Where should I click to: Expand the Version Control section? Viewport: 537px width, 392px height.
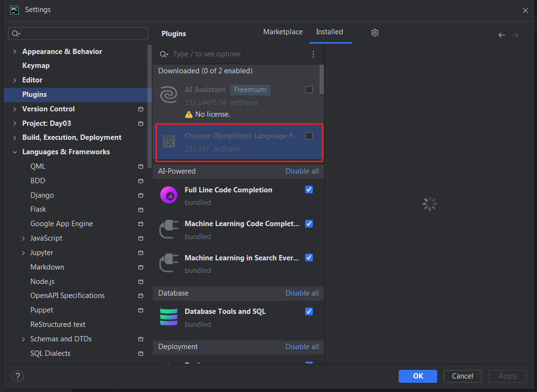pos(14,109)
